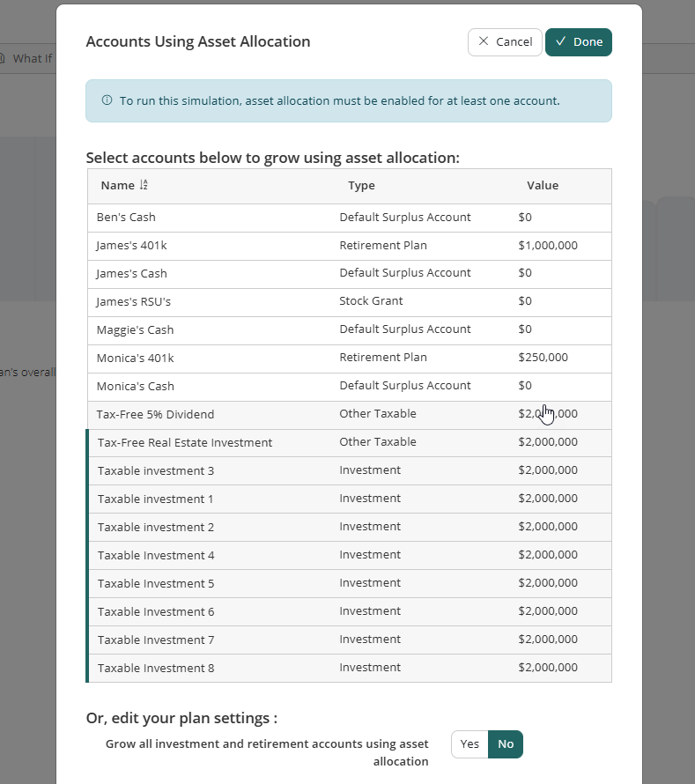Click the Value column header

[x=543, y=186]
